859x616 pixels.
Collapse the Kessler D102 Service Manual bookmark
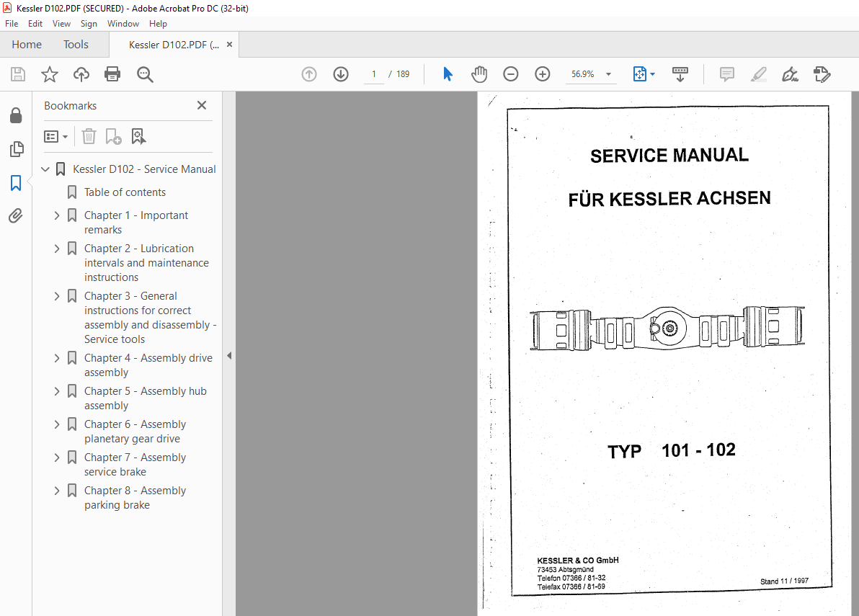click(x=45, y=169)
